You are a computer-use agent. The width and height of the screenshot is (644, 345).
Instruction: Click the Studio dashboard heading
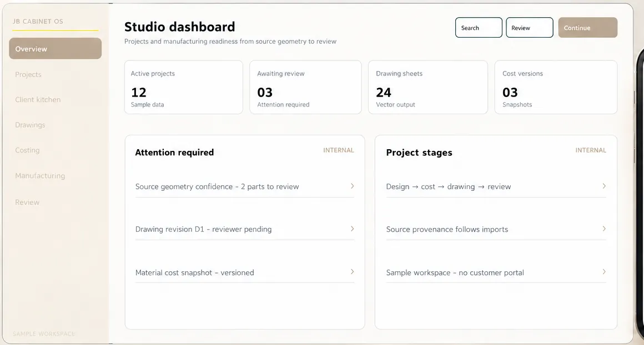pyautogui.click(x=179, y=27)
